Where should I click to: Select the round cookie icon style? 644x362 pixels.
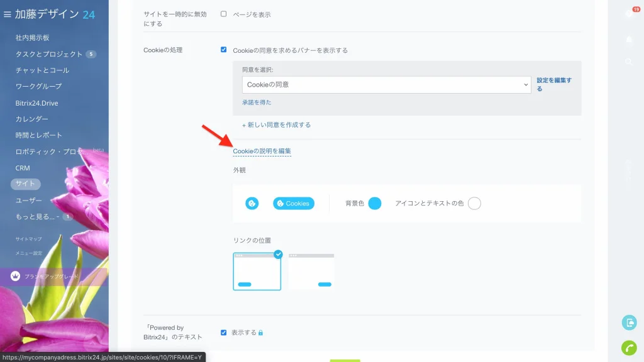tap(252, 203)
